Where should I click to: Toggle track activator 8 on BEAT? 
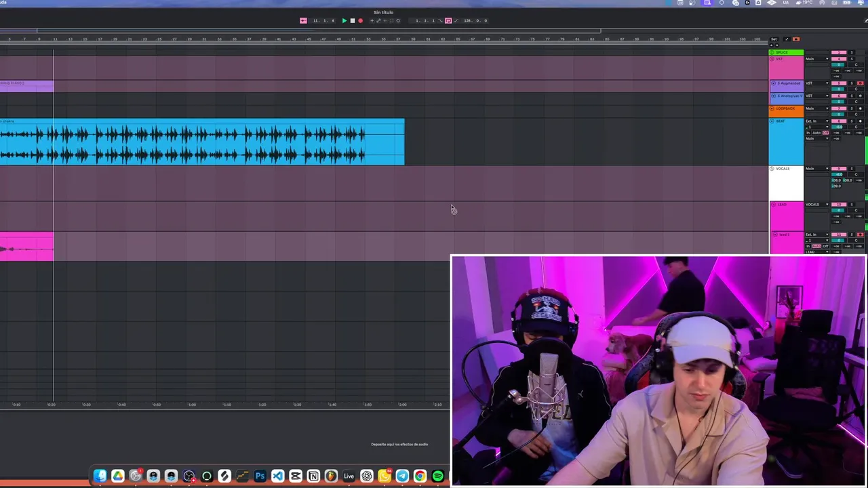[x=839, y=121]
